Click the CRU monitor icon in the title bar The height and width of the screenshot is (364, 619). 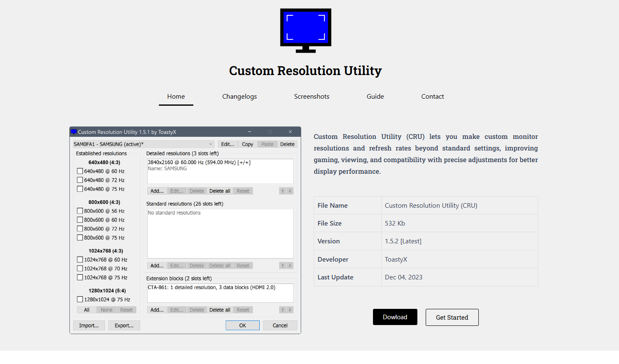(74, 132)
